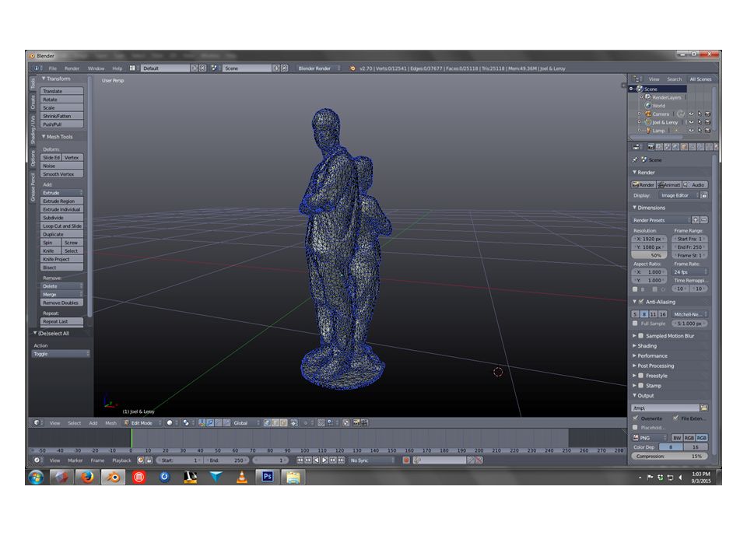747x560 pixels.
Task: Open the VLC media player taskbar icon
Action: pos(242,477)
